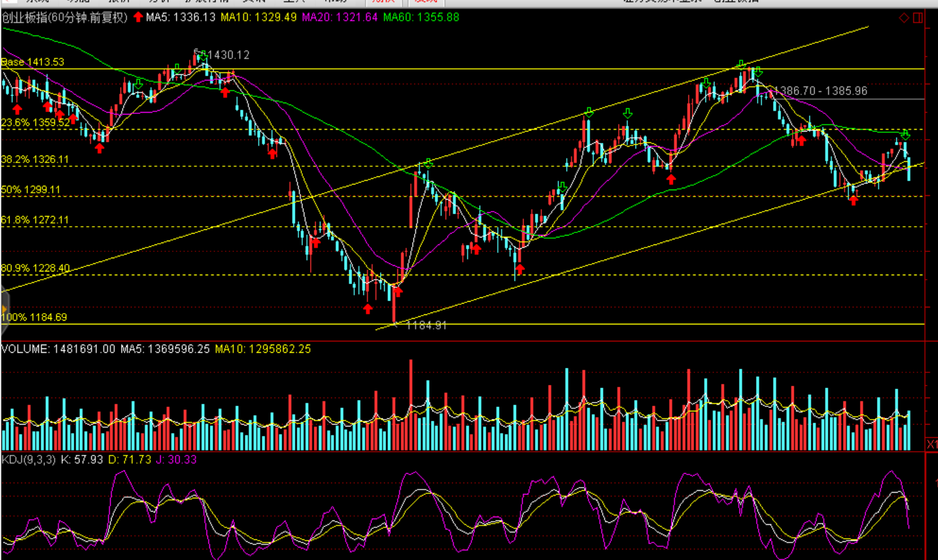Select the magenta MA20 value label
The height and width of the screenshot is (560, 938).
click(x=340, y=18)
